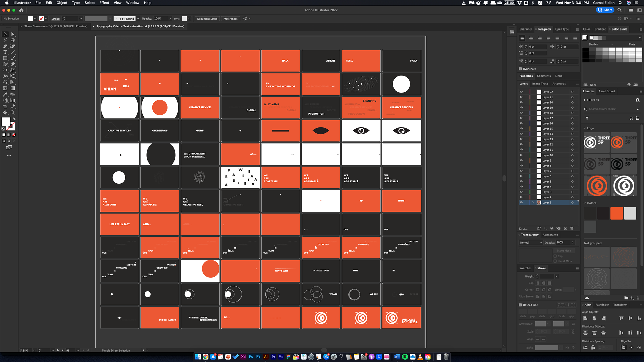Click the Magic Wand tool
Image resolution: width=644 pixels, height=362 pixels.
[5, 40]
